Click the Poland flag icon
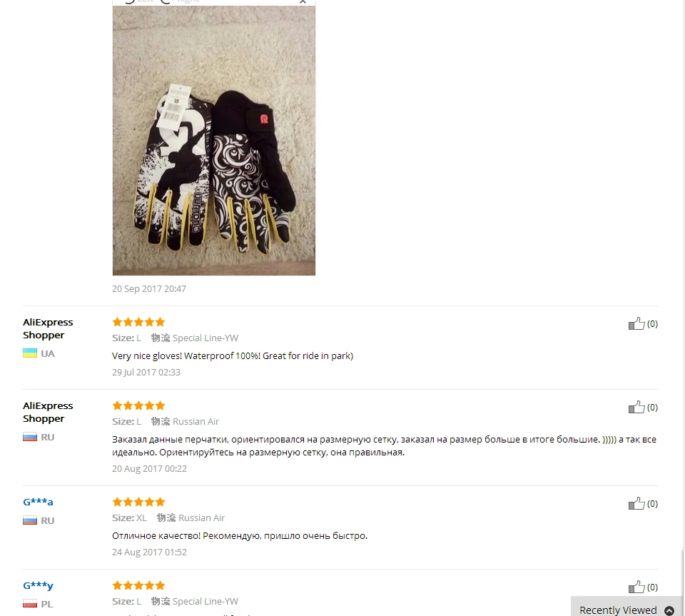Viewport: 685px width, 616px height. (30, 604)
